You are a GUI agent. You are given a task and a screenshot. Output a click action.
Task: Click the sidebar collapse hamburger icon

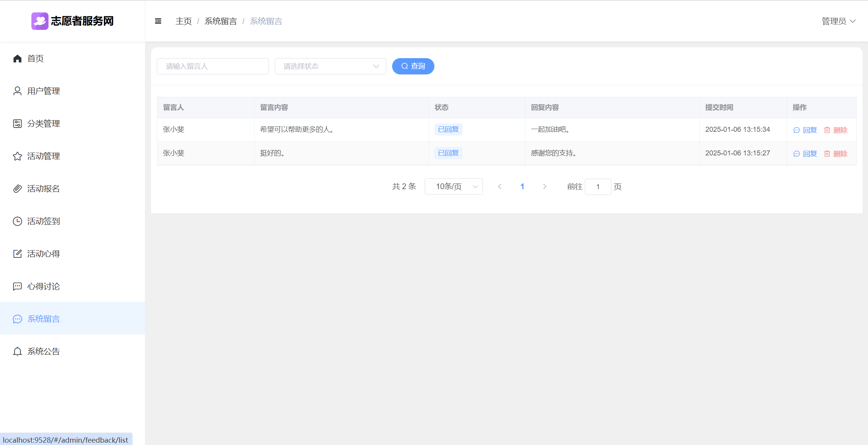point(158,21)
